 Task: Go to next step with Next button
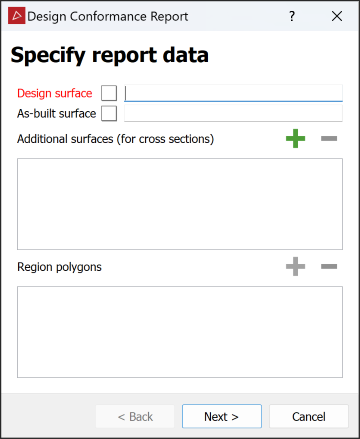coord(222,416)
